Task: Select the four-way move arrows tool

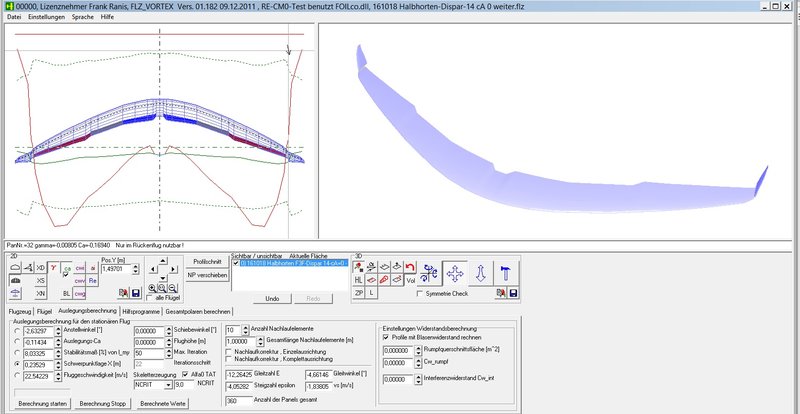Action: click(453, 273)
